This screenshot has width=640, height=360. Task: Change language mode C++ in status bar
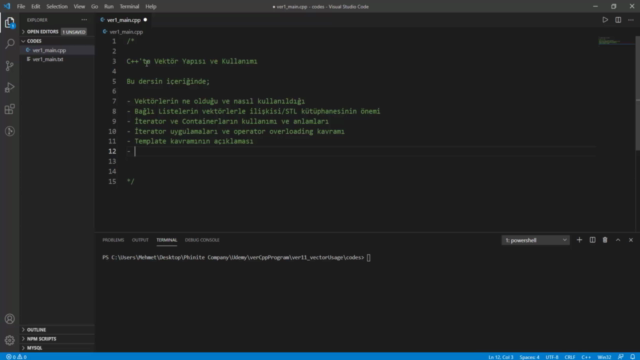(x=586, y=357)
